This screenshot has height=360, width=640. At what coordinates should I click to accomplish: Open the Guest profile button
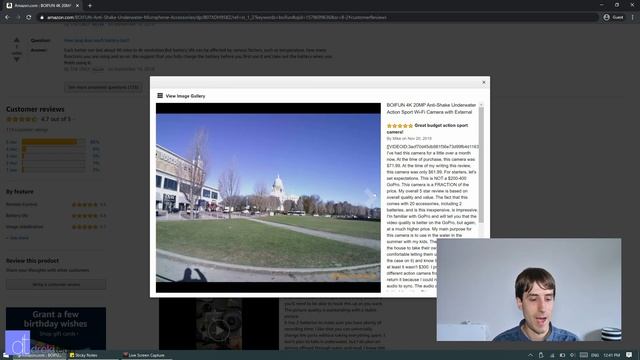pos(613,17)
